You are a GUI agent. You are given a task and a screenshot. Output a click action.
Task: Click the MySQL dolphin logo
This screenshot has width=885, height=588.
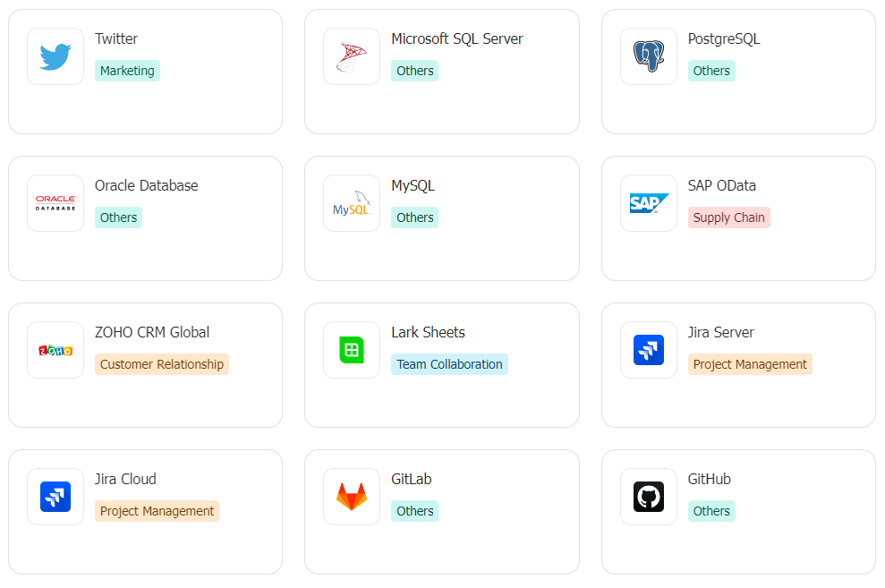[352, 203]
